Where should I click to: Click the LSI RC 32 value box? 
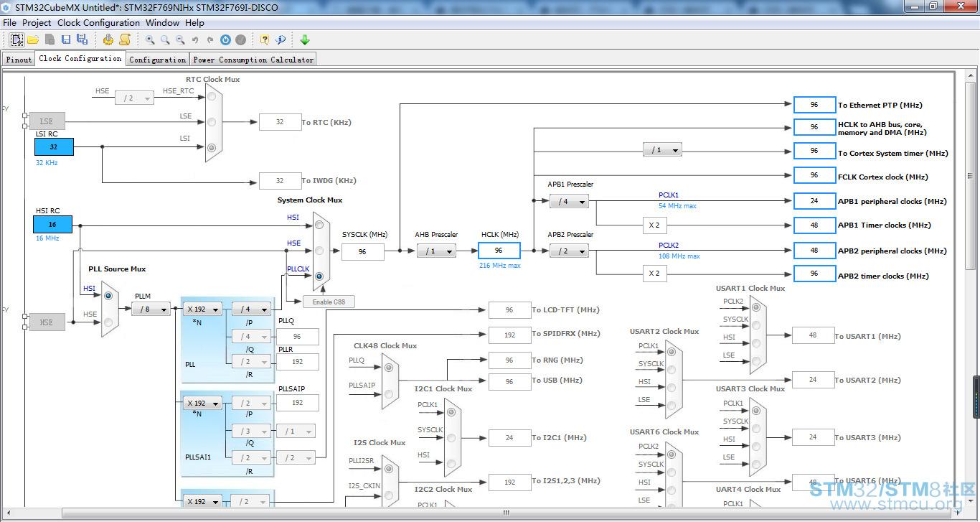(54, 147)
